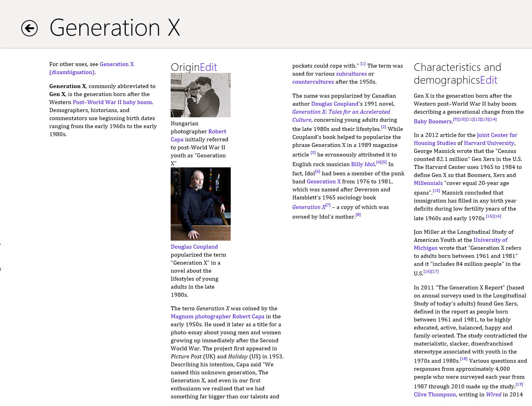Click citation [2] after "lifestyles"
The width and height of the screenshot is (532, 406).
(x=383, y=127)
